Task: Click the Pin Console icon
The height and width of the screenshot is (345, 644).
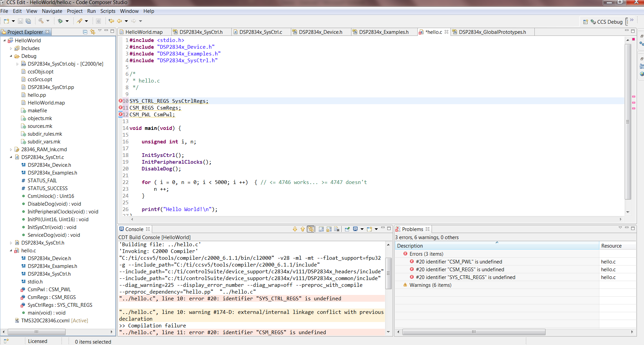Action: 347,229
